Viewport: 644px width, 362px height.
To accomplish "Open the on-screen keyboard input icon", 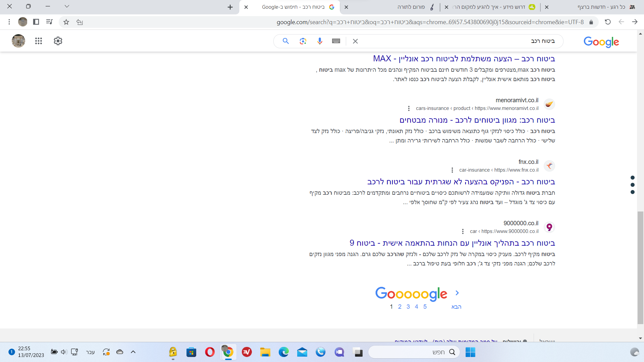I will click(x=336, y=41).
